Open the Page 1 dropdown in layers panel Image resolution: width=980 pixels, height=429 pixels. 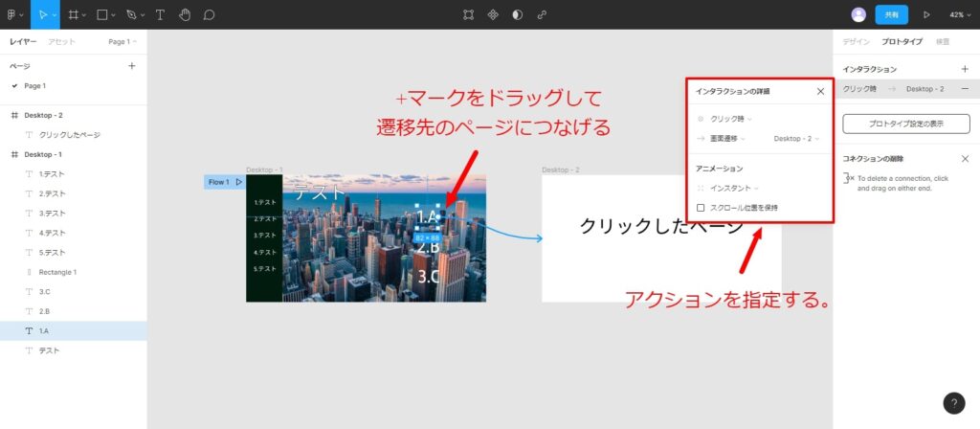click(122, 42)
